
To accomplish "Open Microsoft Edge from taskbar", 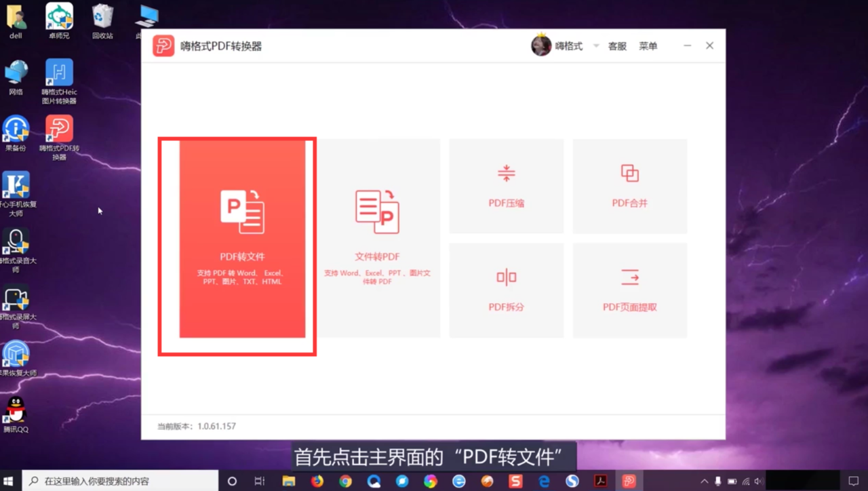I will coord(544,481).
